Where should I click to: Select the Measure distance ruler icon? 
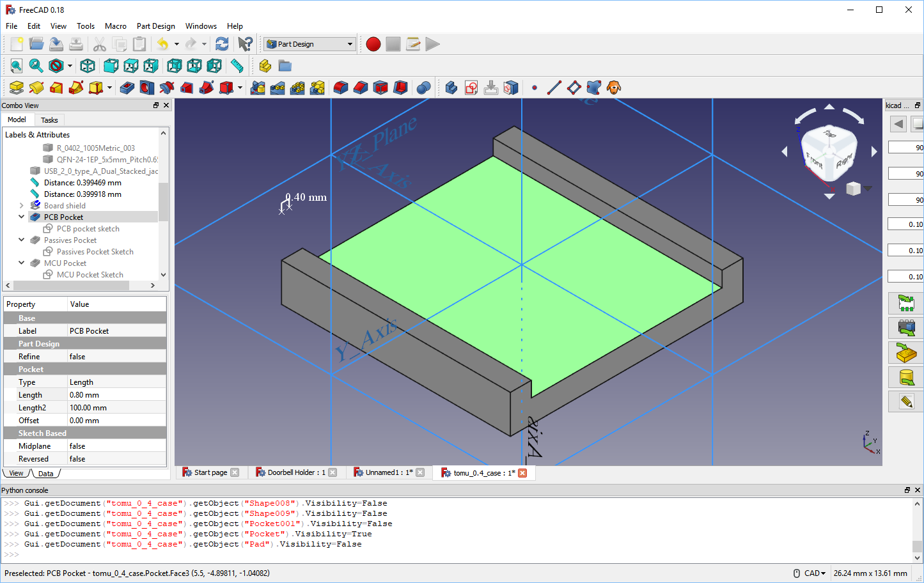[x=237, y=66]
